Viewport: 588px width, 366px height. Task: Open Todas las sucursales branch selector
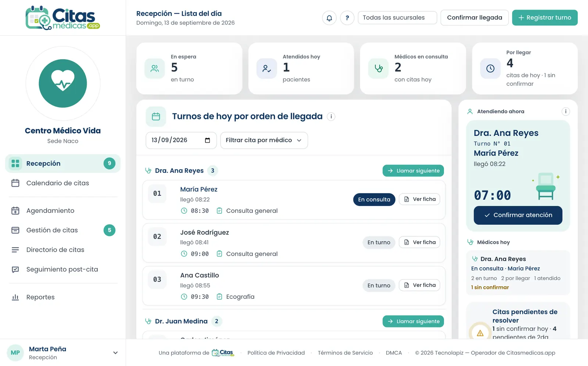(397, 18)
